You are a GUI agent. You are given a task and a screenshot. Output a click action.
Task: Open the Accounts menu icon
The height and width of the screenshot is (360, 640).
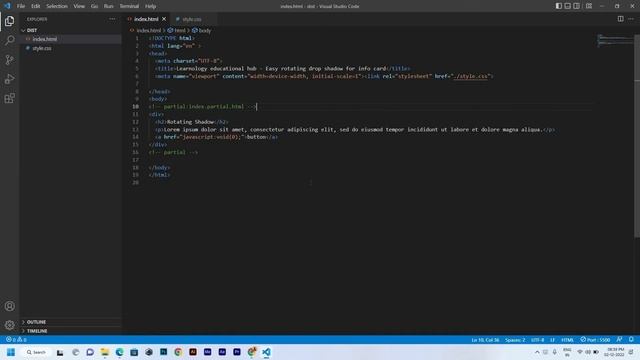tap(9, 306)
